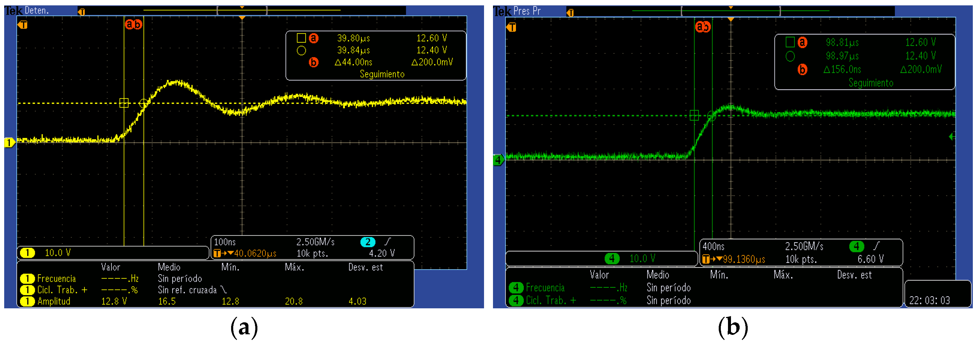Image resolution: width=980 pixels, height=345 pixels.
Task: Click the cursor 'a' square marker readout
Action: (x=302, y=38)
